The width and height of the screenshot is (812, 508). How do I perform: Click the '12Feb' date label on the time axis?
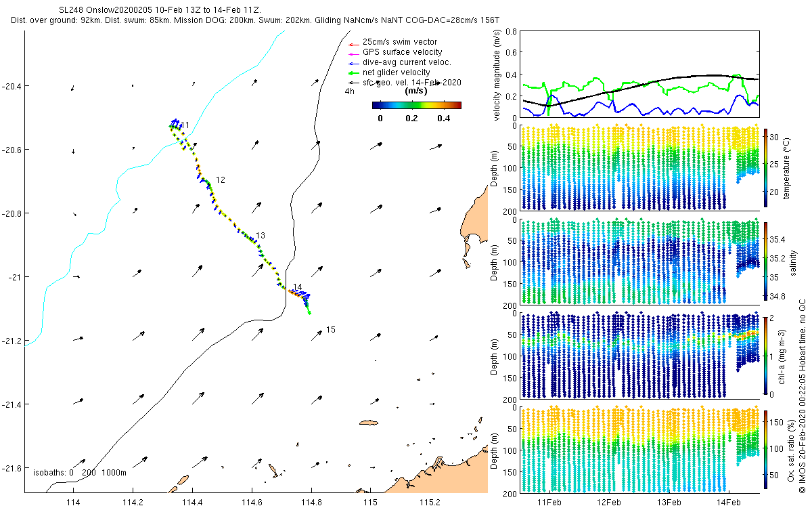(609, 502)
